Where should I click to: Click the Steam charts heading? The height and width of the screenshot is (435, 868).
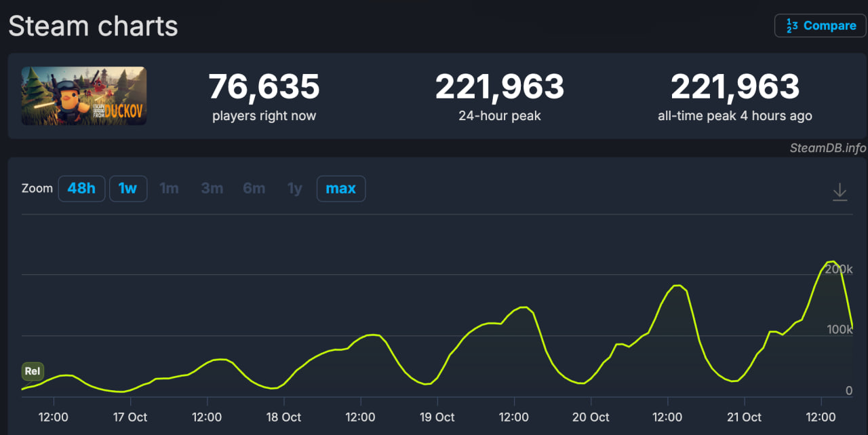(x=93, y=26)
